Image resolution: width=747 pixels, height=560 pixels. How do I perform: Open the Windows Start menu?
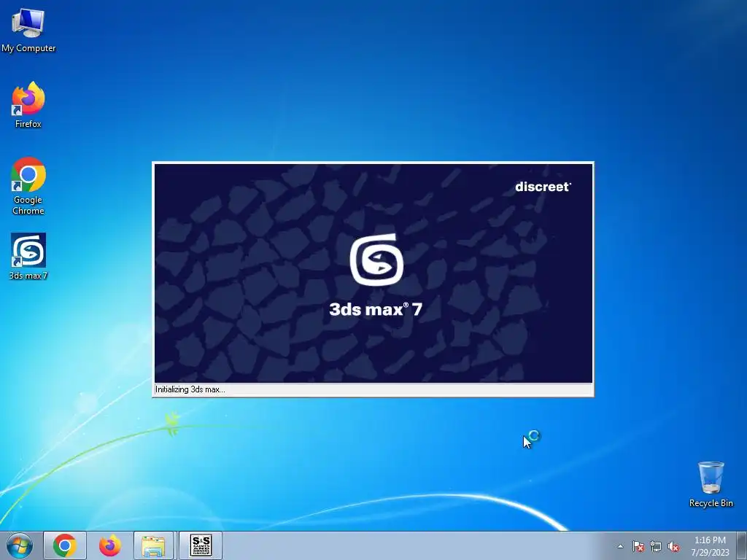coord(20,545)
